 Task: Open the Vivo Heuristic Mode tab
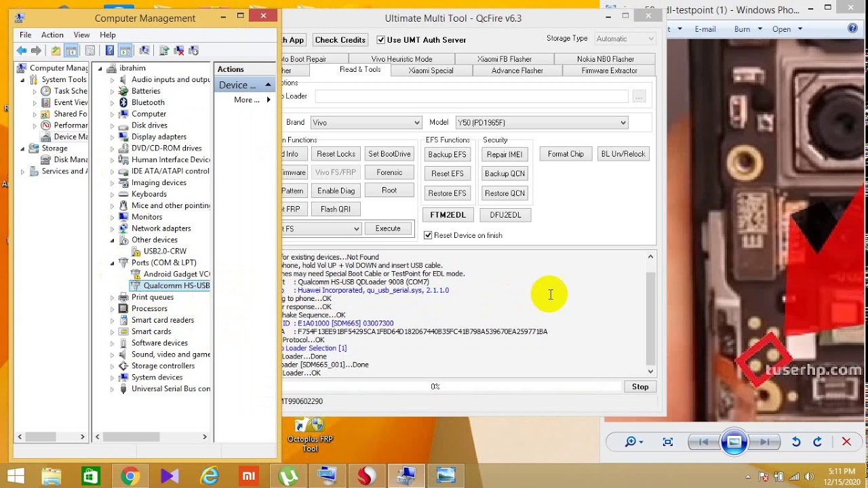(x=401, y=59)
